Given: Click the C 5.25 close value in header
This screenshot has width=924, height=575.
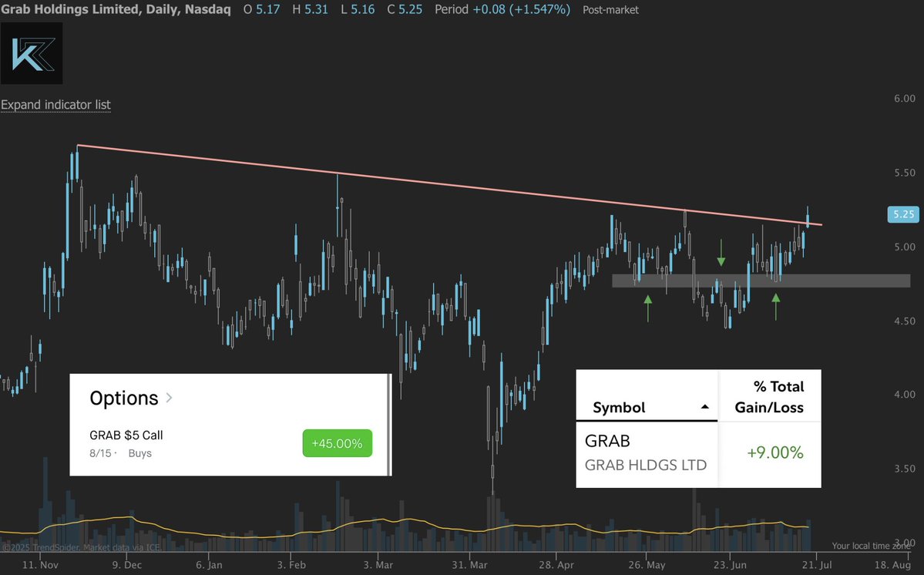Looking at the screenshot, I should (x=405, y=9).
